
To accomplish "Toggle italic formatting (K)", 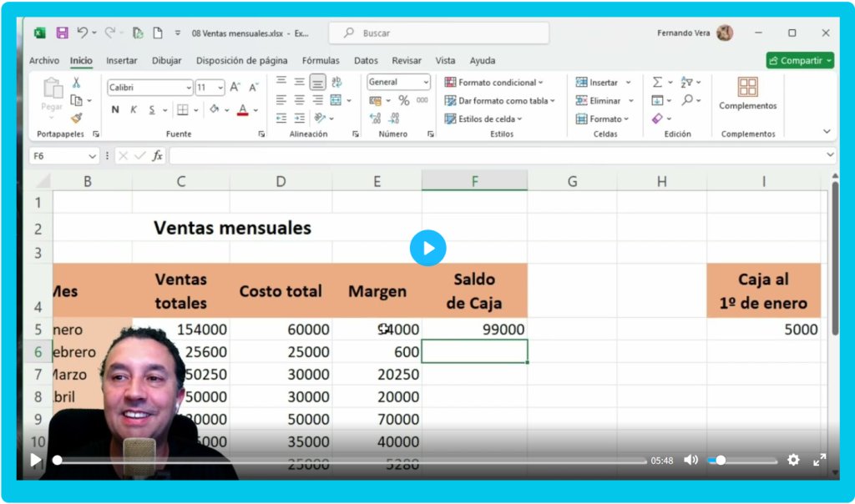I will (134, 110).
